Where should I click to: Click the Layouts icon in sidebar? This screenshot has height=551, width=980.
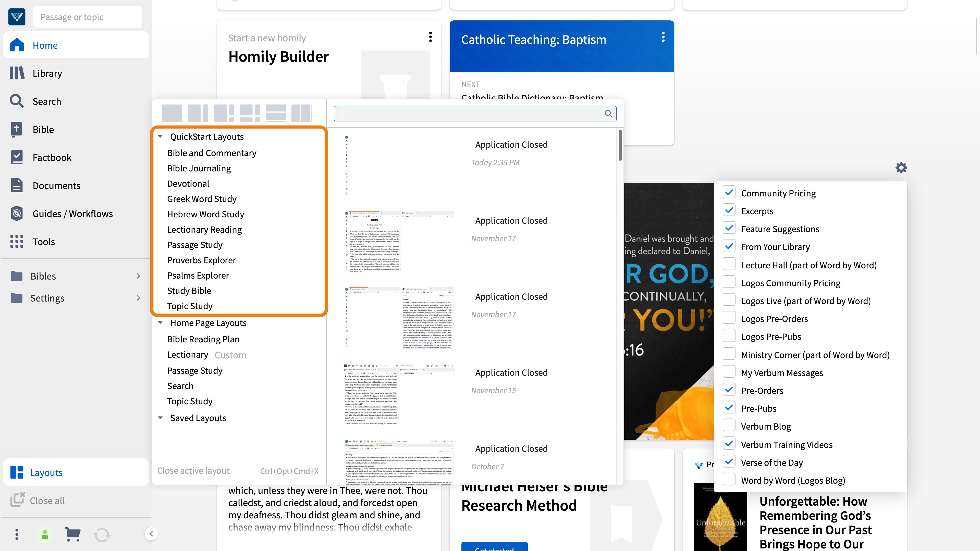click(17, 472)
